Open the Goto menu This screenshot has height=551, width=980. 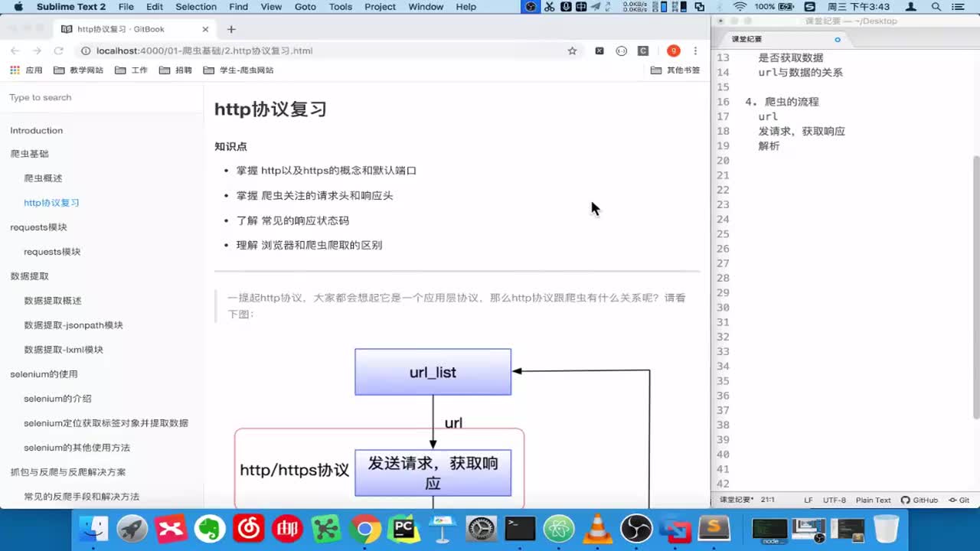pos(305,7)
